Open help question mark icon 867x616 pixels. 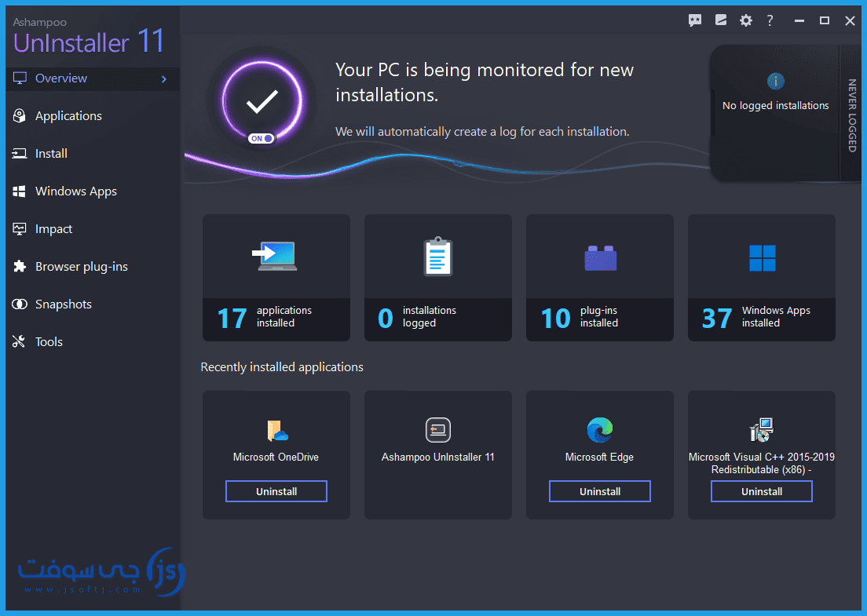pos(770,20)
